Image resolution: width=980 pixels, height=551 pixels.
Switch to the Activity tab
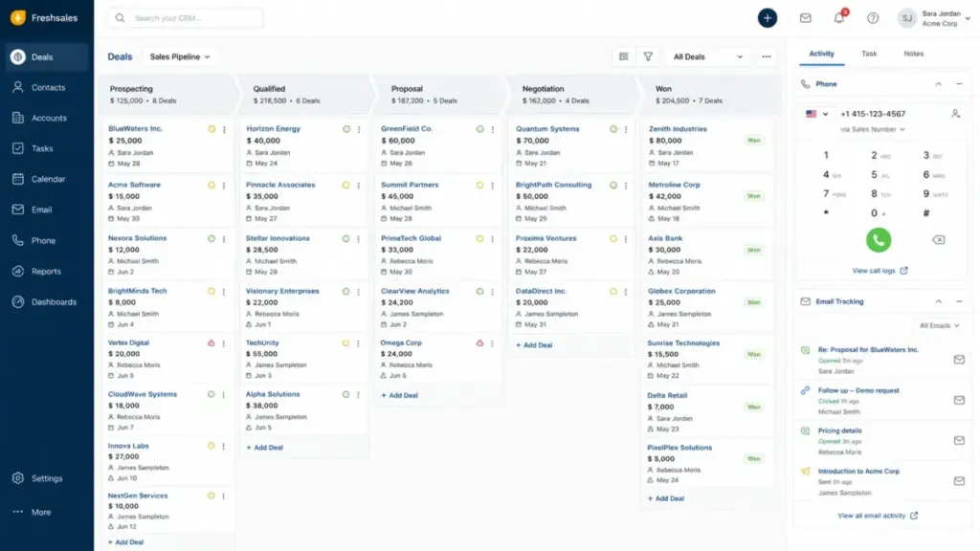821,54
